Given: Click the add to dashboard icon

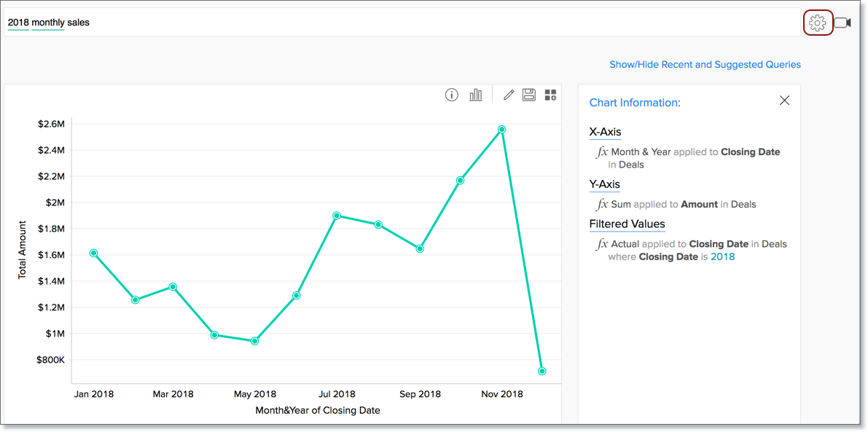Looking at the screenshot, I should coord(550,95).
